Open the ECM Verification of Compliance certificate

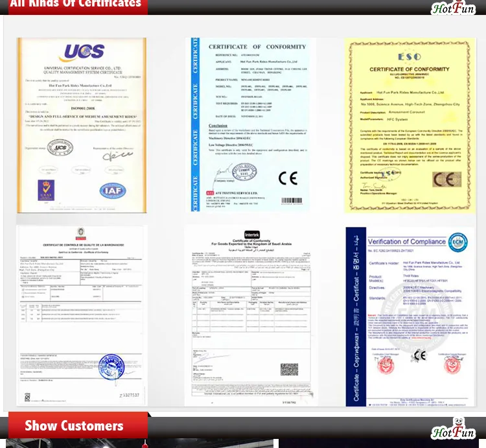[410, 316]
